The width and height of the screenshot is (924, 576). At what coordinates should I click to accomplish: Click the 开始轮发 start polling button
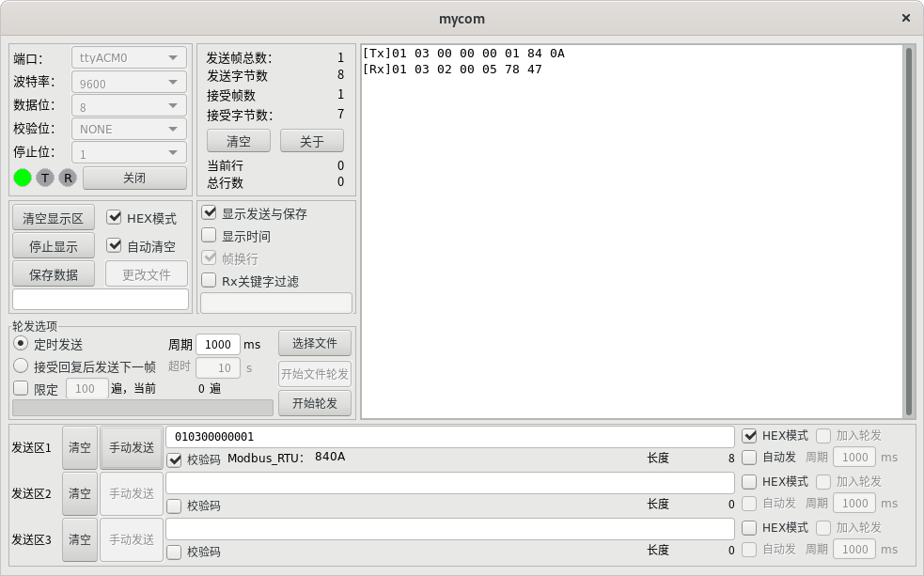click(315, 403)
